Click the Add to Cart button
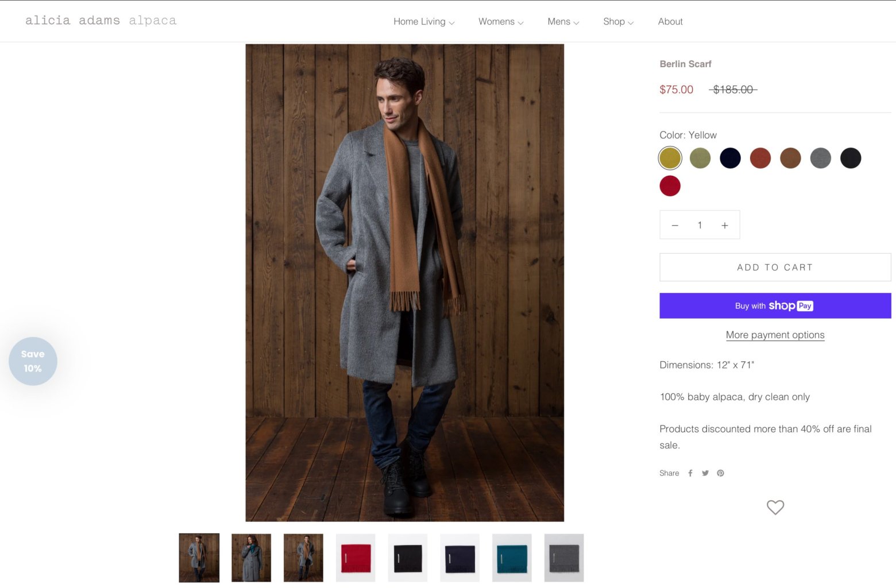The width and height of the screenshot is (896, 588). click(x=775, y=267)
